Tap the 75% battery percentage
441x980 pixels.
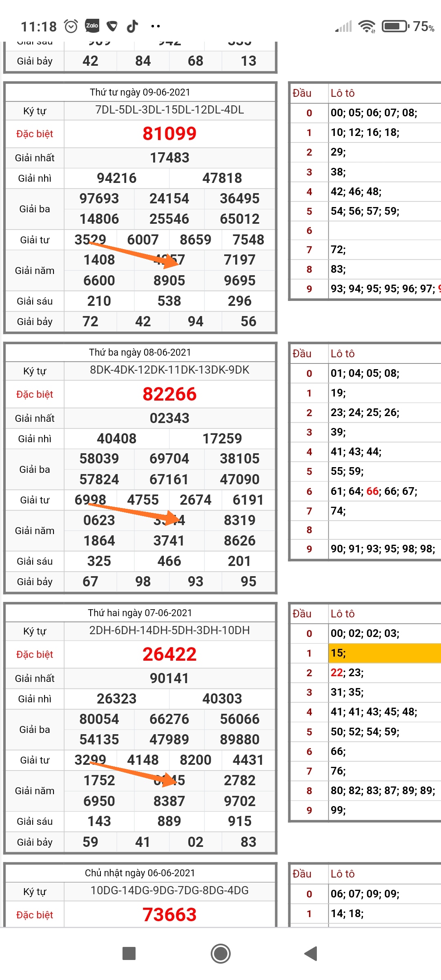pyautogui.click(x=423, y=27)
